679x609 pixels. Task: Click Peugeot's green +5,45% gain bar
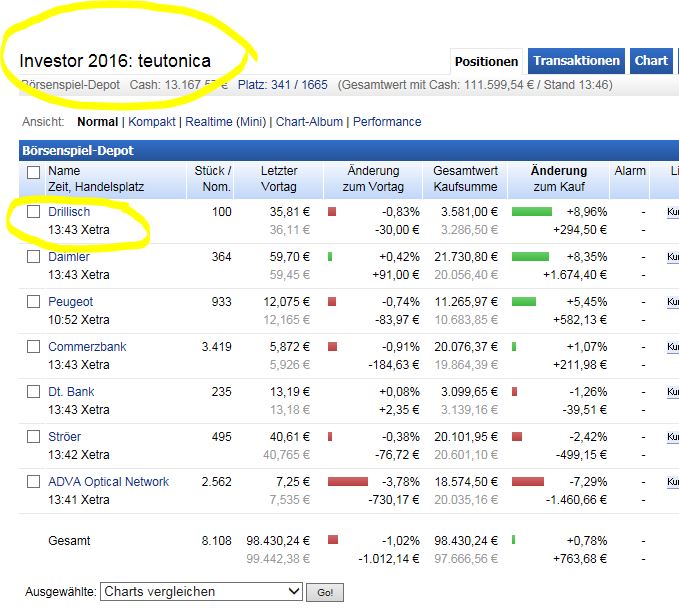click(x=524, y=301)
